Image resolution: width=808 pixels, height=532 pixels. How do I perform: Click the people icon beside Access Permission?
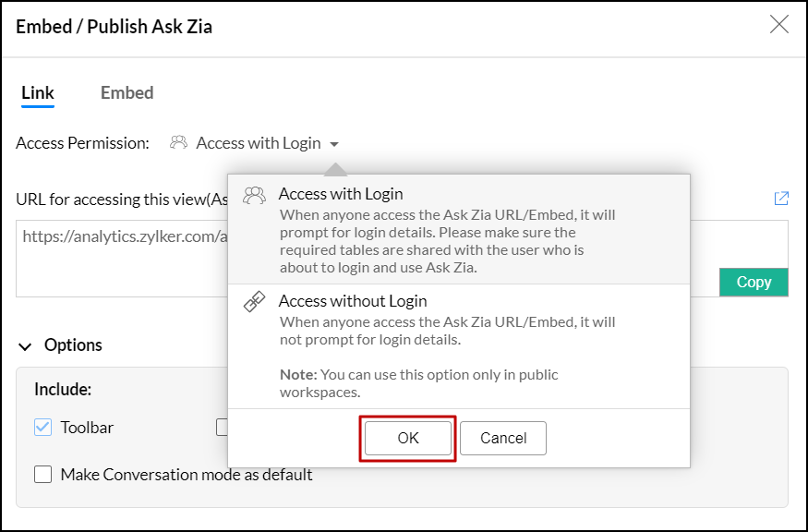(x=179, y=143)
